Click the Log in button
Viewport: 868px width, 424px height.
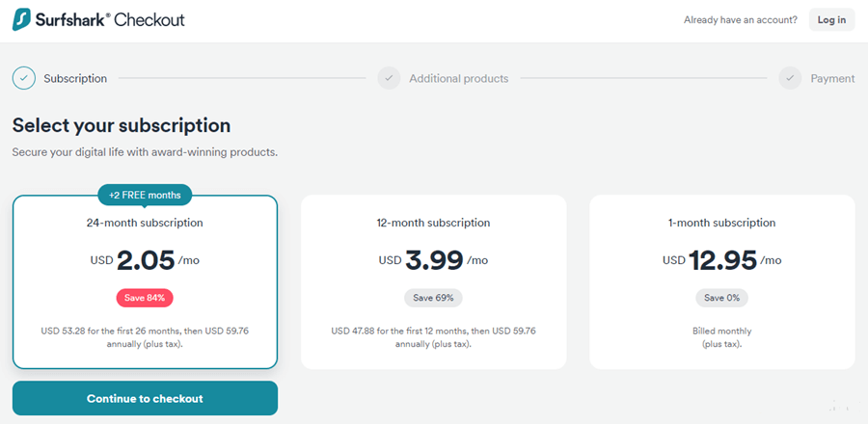point(832,20)
